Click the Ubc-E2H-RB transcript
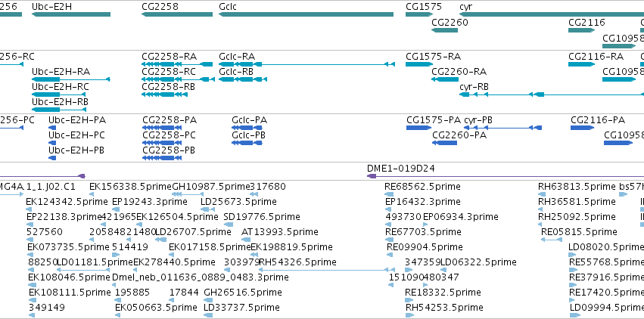Viewport: 644px width, 319px height. tap(59, 110)
